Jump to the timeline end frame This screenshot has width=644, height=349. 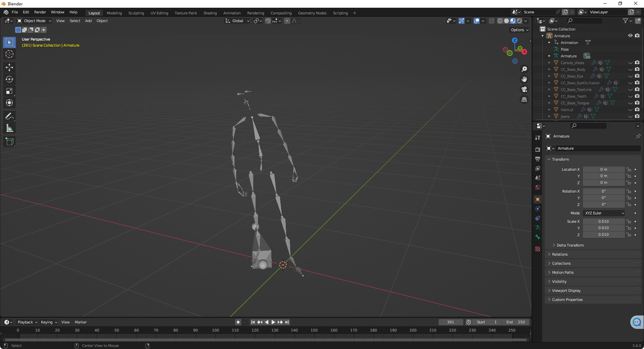coord(287,322)
